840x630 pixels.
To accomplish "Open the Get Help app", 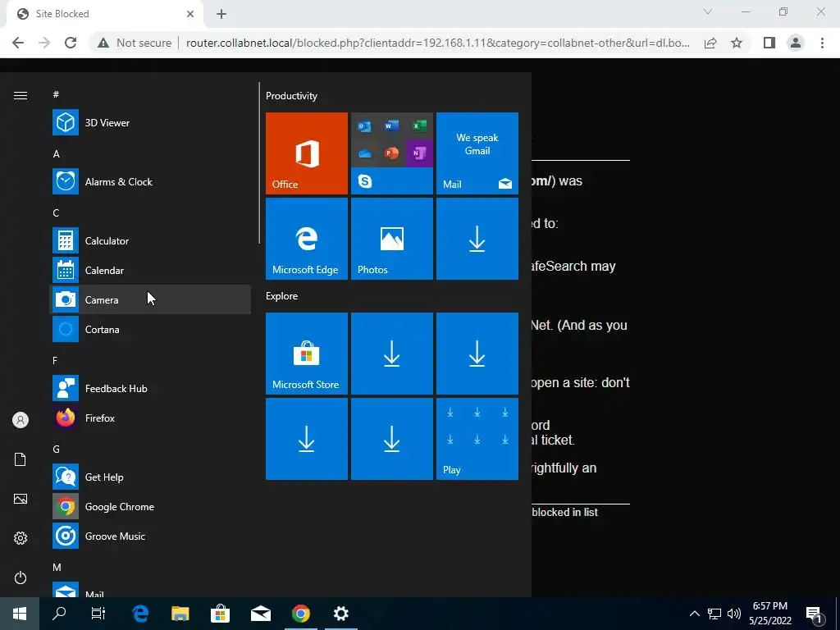I will (150, 477).
